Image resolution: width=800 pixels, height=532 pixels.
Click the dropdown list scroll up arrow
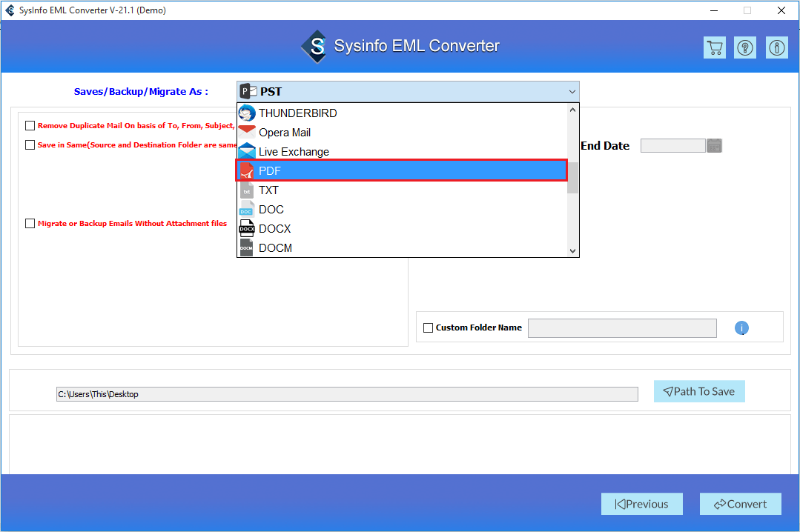572,110
